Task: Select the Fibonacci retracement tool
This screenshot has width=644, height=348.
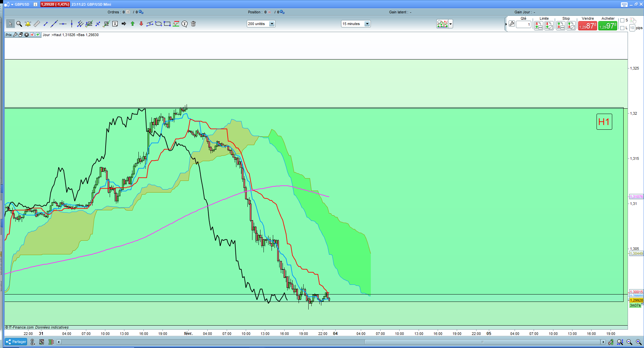Action: click(x=89, y=24)
